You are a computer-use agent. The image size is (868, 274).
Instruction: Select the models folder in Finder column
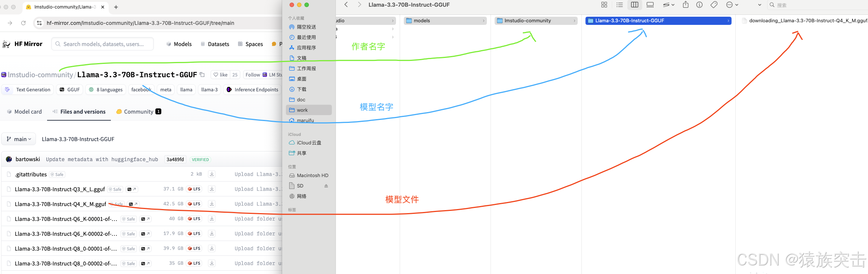(x=445, y=21)
